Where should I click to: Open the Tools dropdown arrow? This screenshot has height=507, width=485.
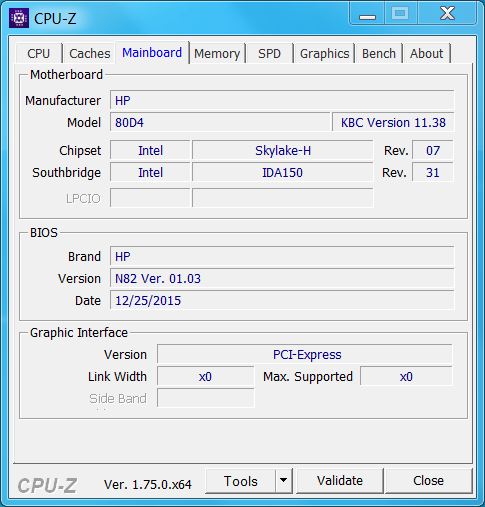284,481
